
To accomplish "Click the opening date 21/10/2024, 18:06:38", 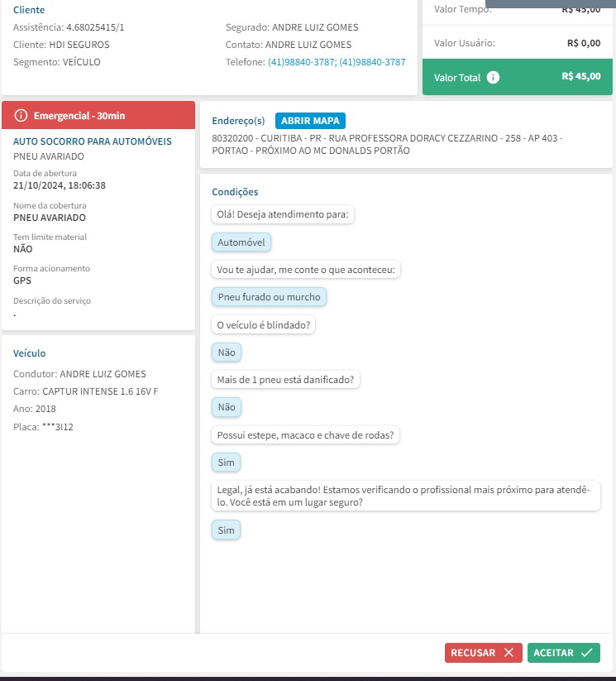I will coord(59,185).
